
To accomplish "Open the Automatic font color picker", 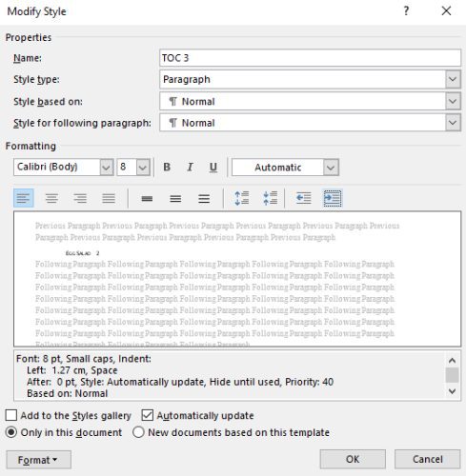I will pos(285,168).
